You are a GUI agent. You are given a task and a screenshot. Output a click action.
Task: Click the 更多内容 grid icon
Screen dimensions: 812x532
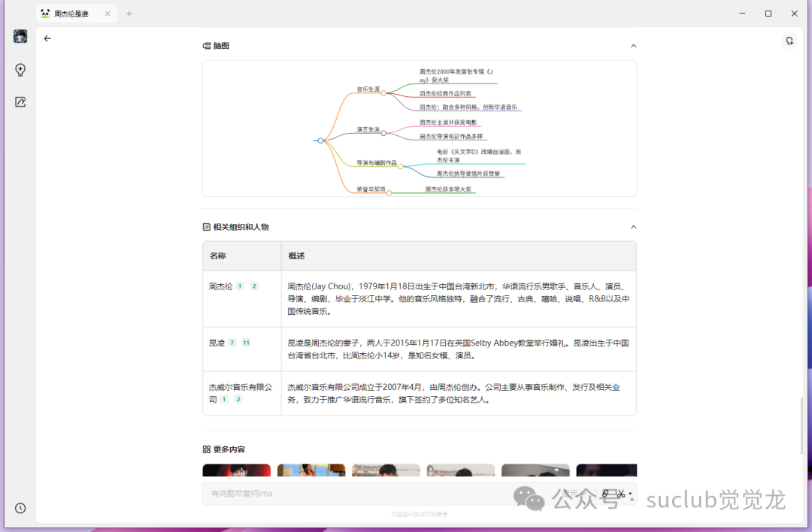pos(206,449)
